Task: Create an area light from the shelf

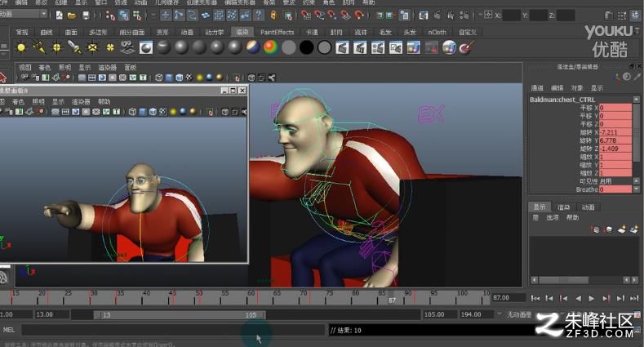Action: (92, 48)
